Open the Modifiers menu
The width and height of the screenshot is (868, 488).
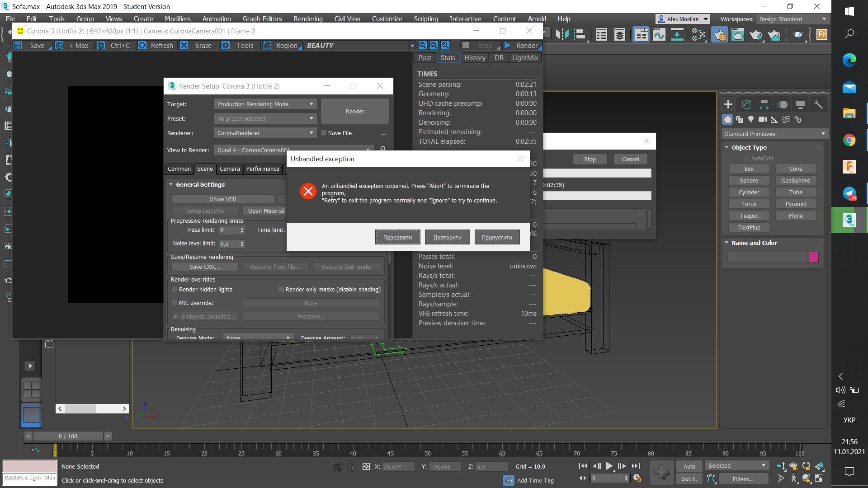click(x=177, y=19)
